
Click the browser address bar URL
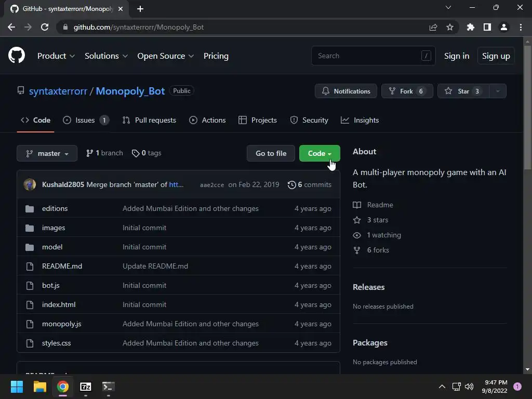point(138,27)
